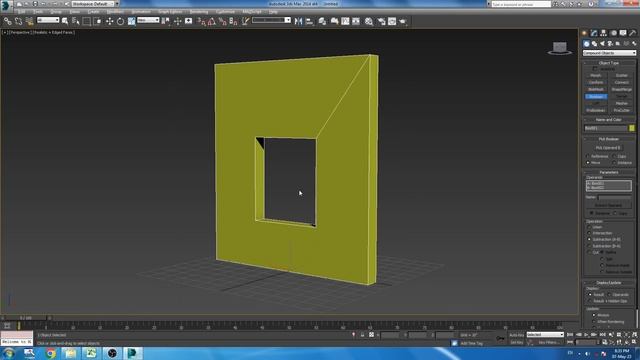Select Shapes category in Create panel
640x360 pixels.
click(x=594, y=44)
